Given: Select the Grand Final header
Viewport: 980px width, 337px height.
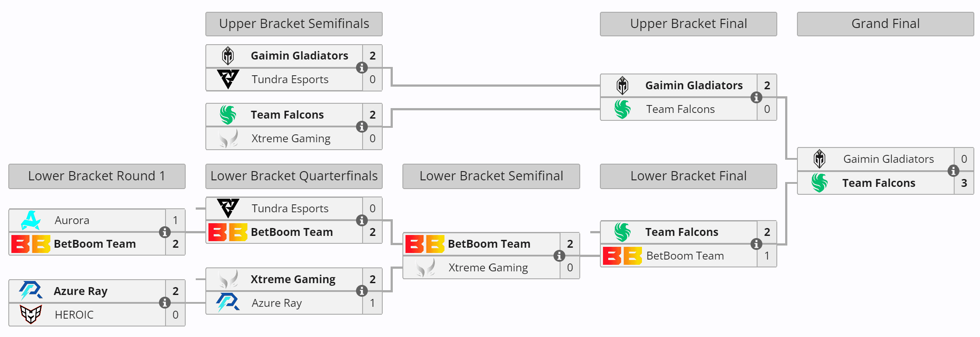Looking at the screenshot, I should point(885,24).
